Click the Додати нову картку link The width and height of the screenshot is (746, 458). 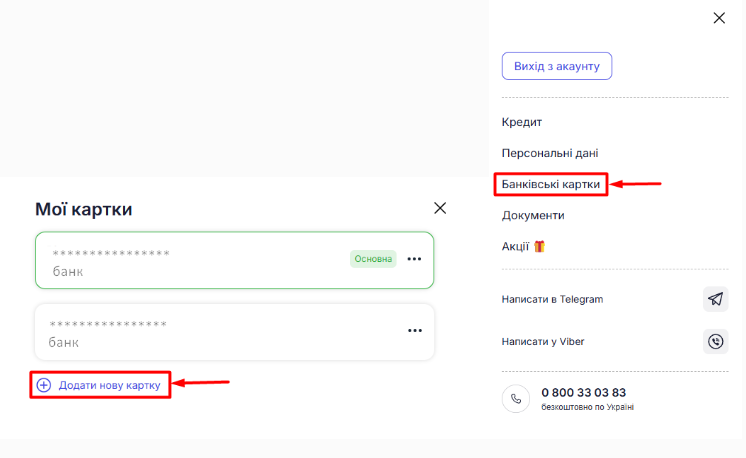coord(109,385)
